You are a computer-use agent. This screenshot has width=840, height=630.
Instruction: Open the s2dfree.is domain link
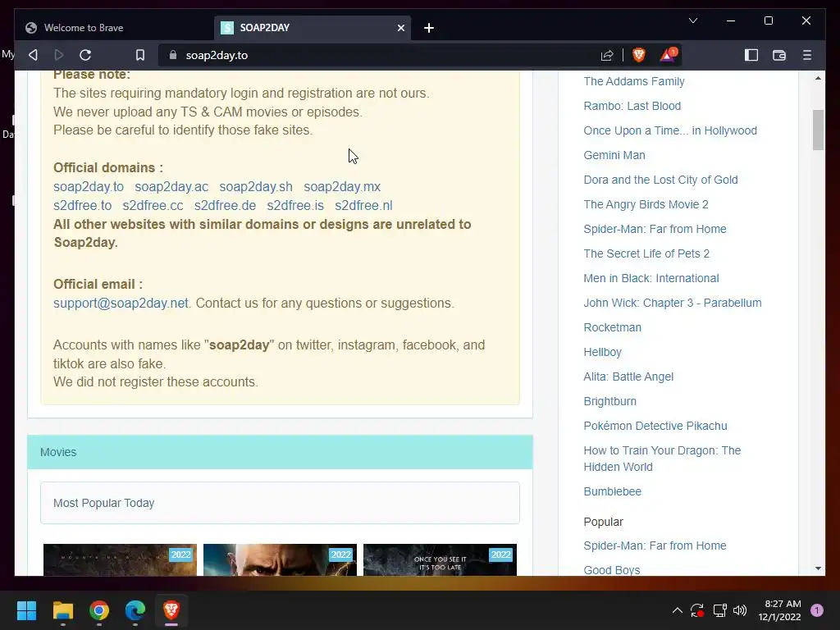(x=295, y=206)
